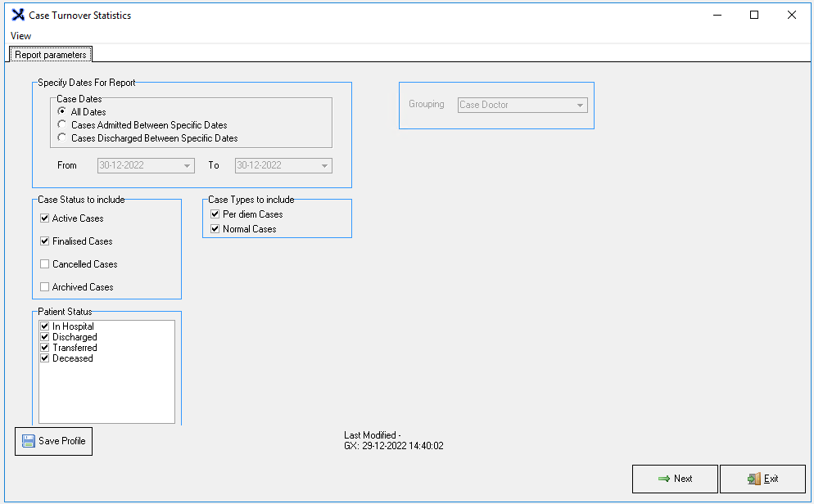Select the All Dates radio option
This screenshot has width=814, height=504.
point(61,112)
